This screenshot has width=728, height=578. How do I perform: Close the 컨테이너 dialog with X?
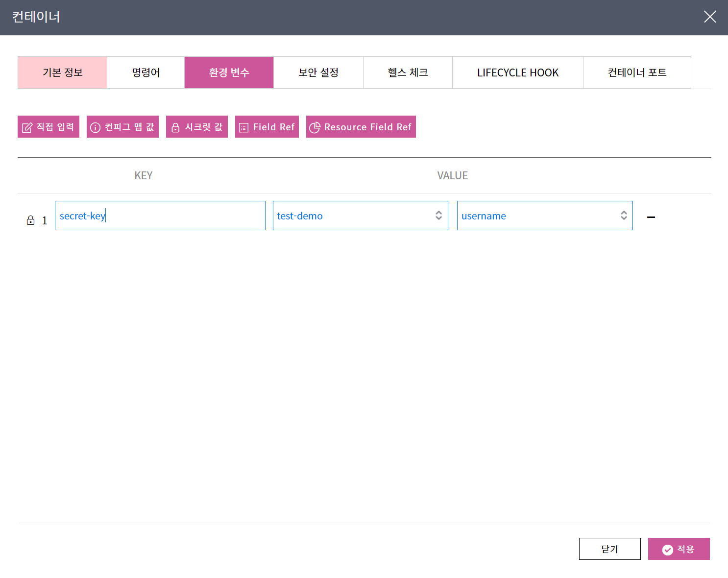click(x=709, y=17)
